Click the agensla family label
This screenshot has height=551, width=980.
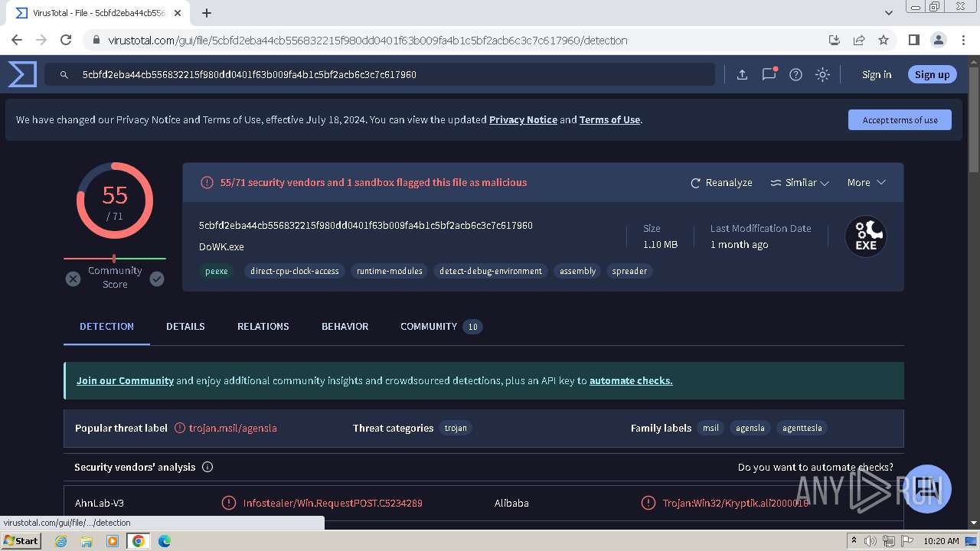pos(750,428)
